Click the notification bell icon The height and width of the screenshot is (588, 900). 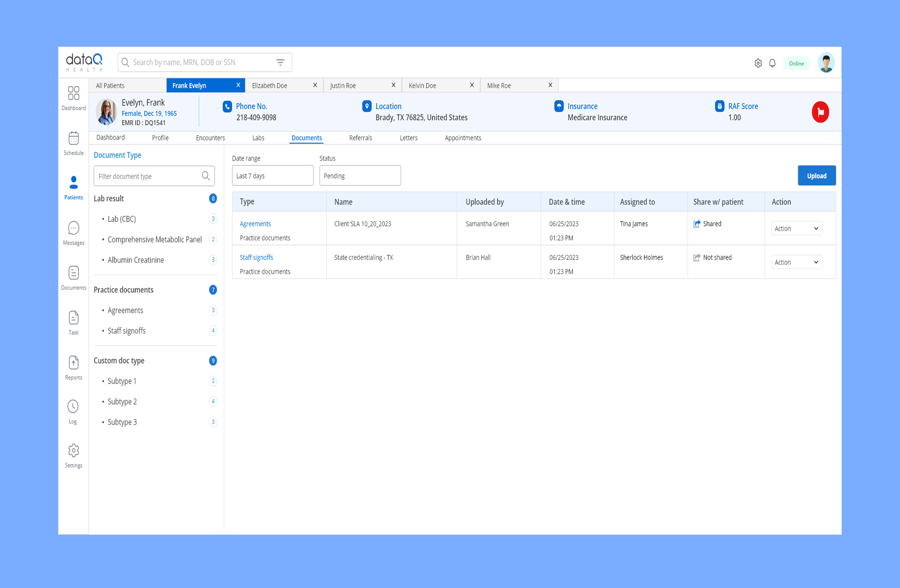coord(772,63)
